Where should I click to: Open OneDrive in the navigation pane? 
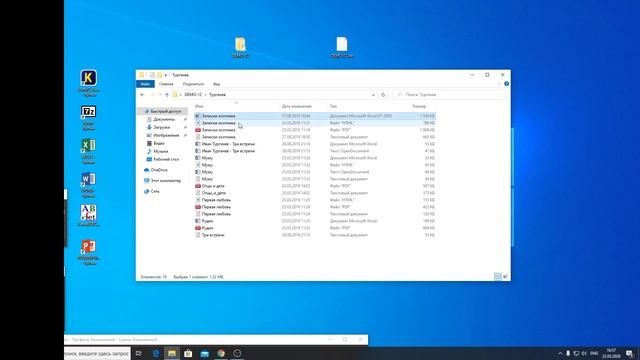pyautogui.click(x=159, y=170)
